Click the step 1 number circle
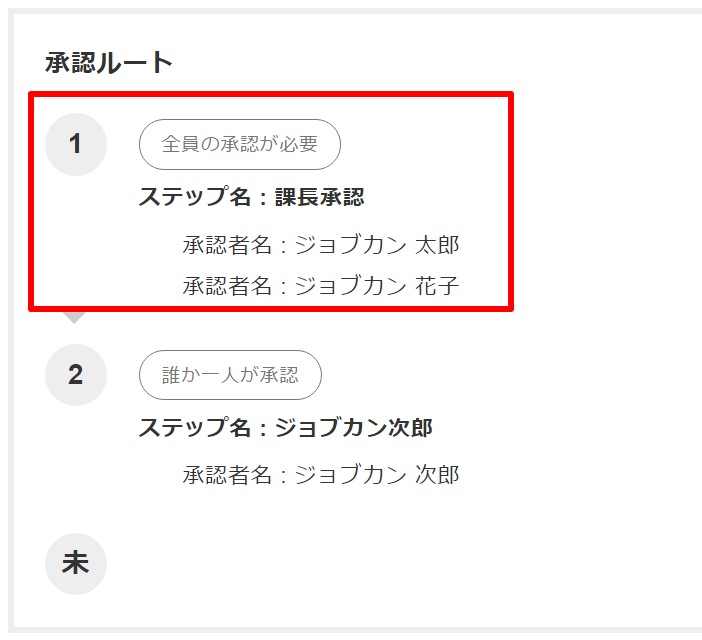Viewport: 702px width, 640px height. point(76,145)
